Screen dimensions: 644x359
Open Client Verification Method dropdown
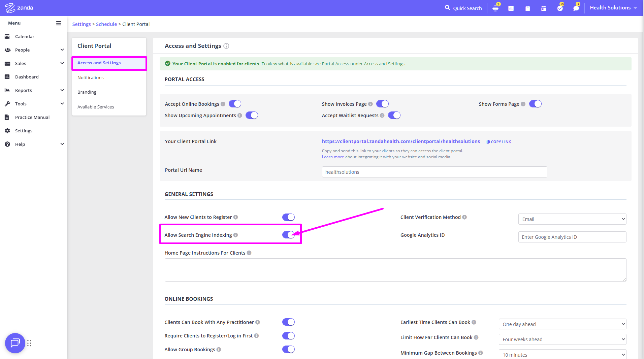(x=572, y=219)
